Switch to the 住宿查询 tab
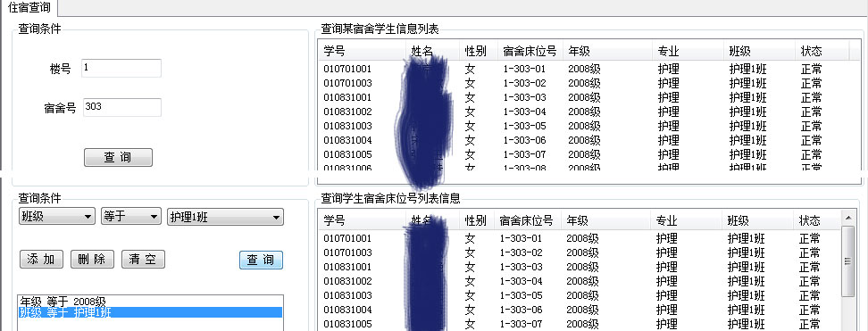This screenshot has height=331, width=868. [x=29, y=8]
